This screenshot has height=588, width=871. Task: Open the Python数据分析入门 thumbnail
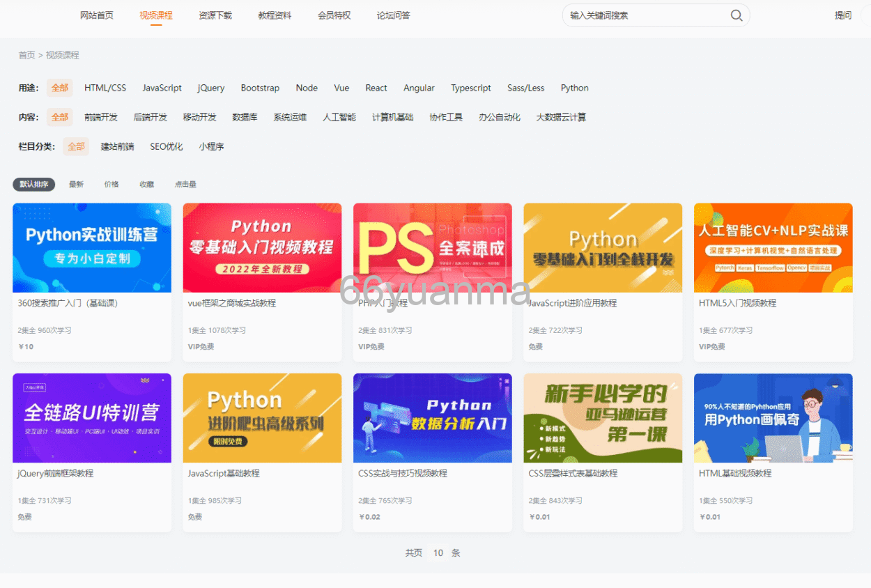(433, 418)
